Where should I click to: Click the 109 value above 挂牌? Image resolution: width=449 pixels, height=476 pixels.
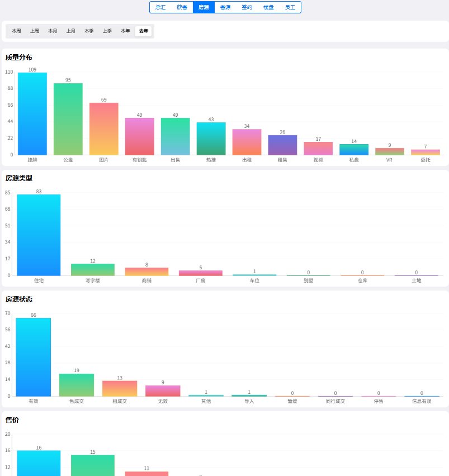[32, 69]
